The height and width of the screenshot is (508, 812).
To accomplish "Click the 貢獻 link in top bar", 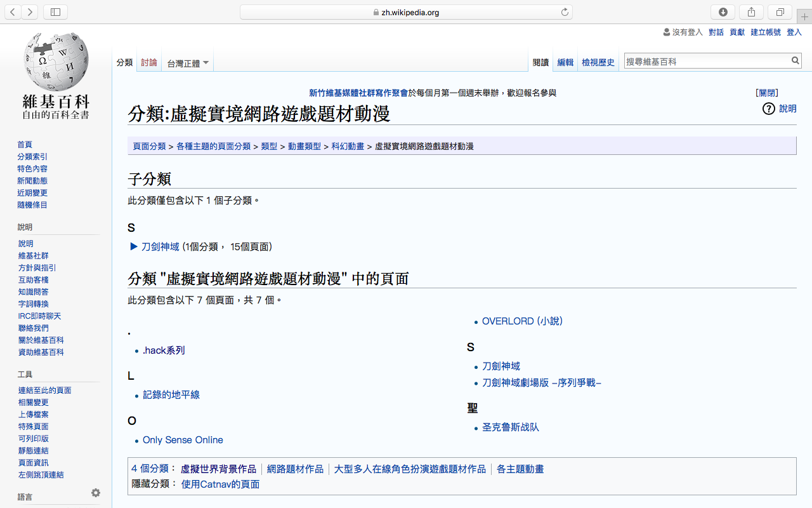I will 737,32.
